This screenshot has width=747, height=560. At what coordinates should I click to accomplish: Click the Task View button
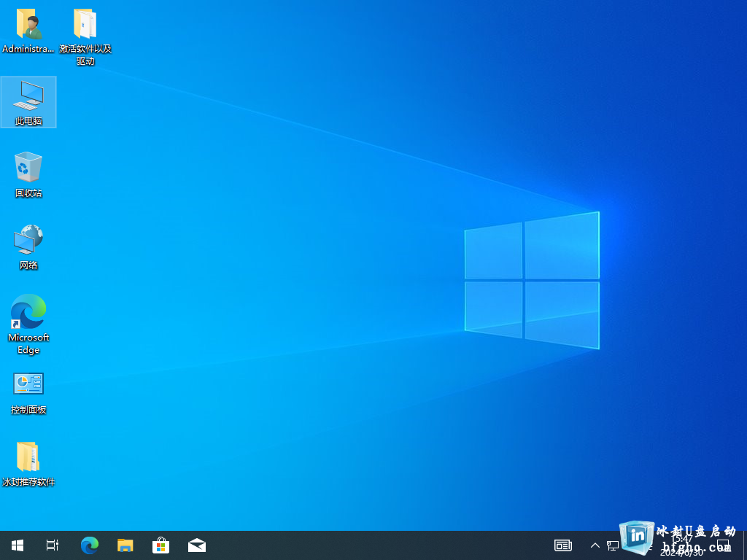53,545
